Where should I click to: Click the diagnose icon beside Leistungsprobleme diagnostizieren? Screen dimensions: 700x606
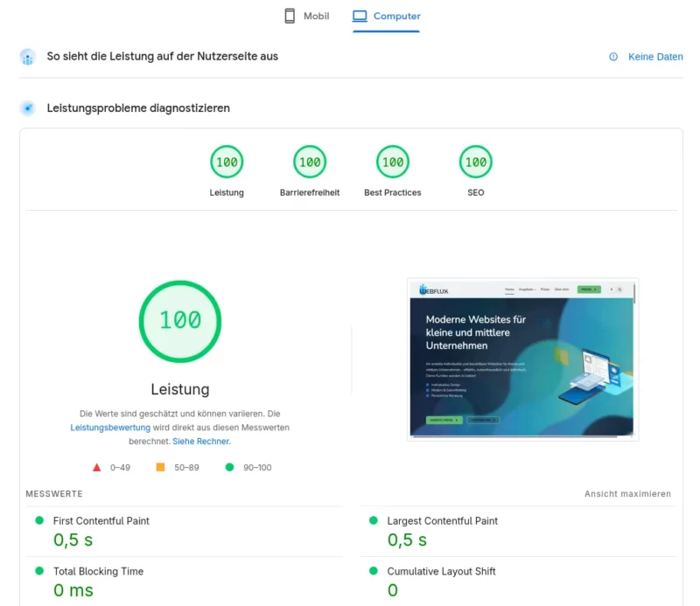coord(28,108)
